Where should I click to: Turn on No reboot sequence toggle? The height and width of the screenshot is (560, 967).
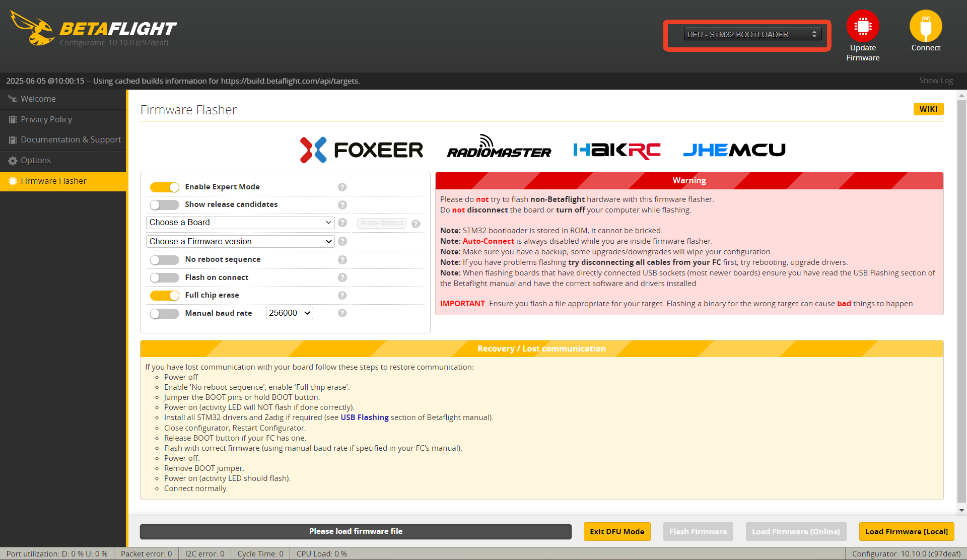164,260
